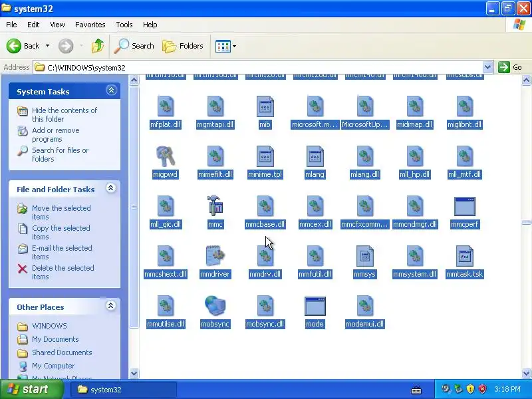Click the taskbar keyboard icon
532x399 pixels.
(416, 390)
